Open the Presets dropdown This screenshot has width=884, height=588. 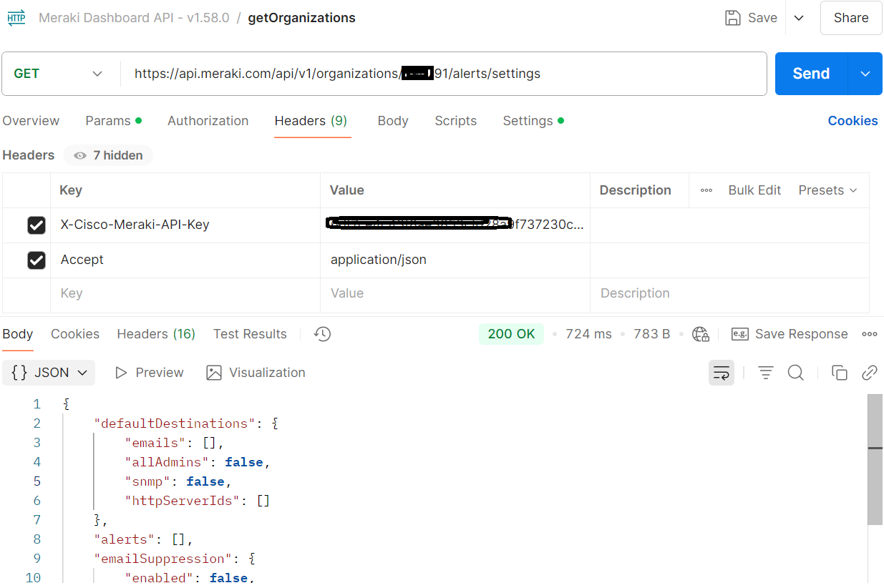point(827,190)
